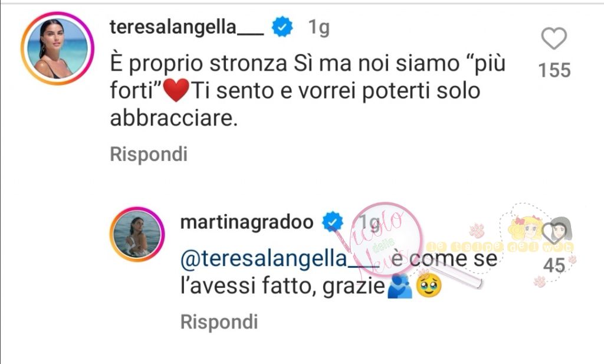
Task: Reply to teresalangella___ via Rispondi
Action: coord(149,154)
